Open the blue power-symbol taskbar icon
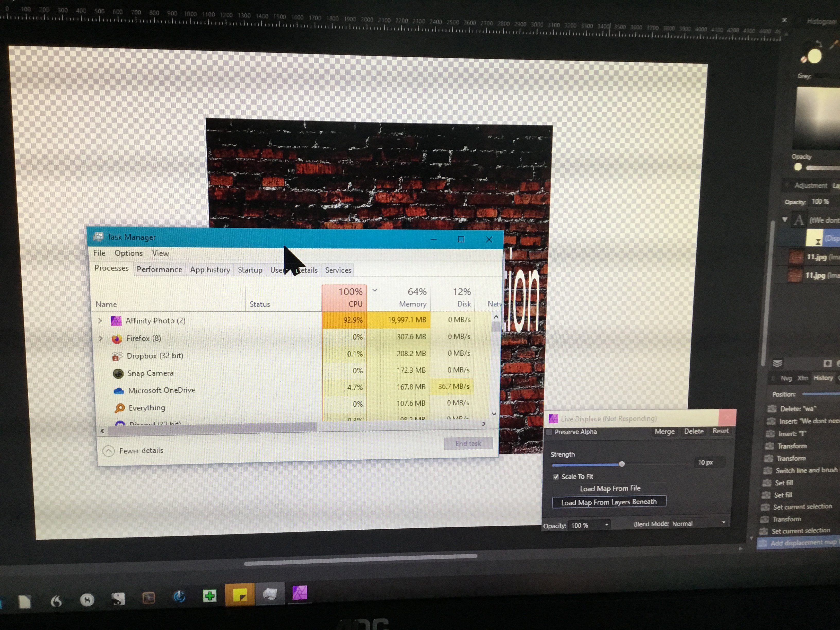The image size is (840, 630). pyautogui.click(x=179, y=597)
